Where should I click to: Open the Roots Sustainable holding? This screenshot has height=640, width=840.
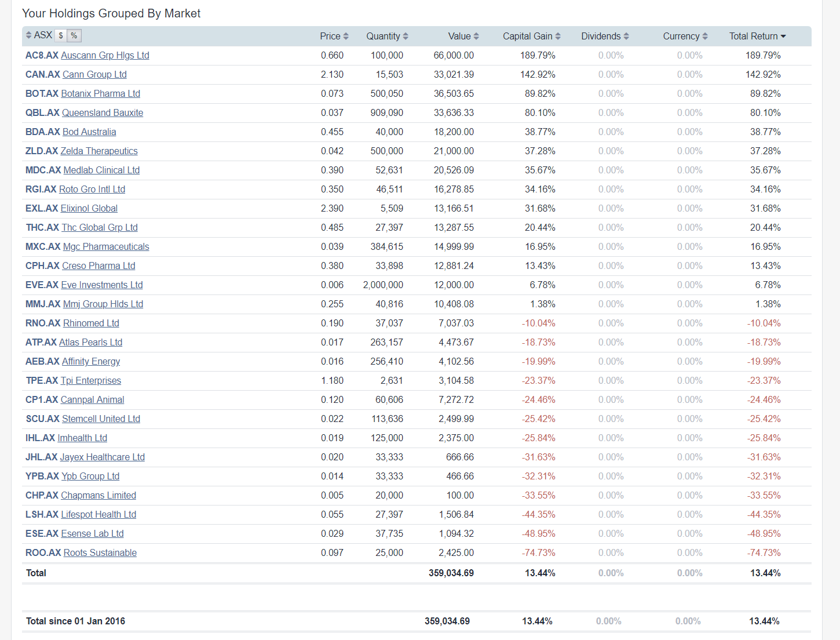click(x=100, y=552)
